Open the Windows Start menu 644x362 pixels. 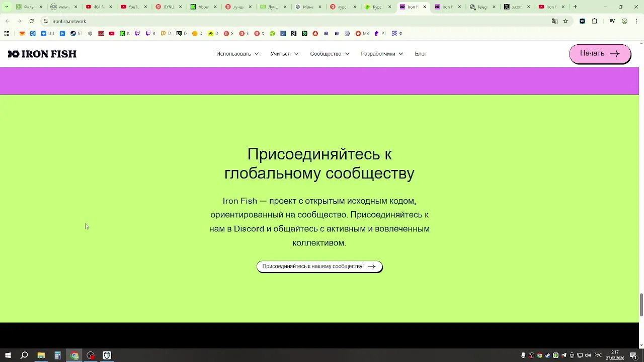click(8, 355)
